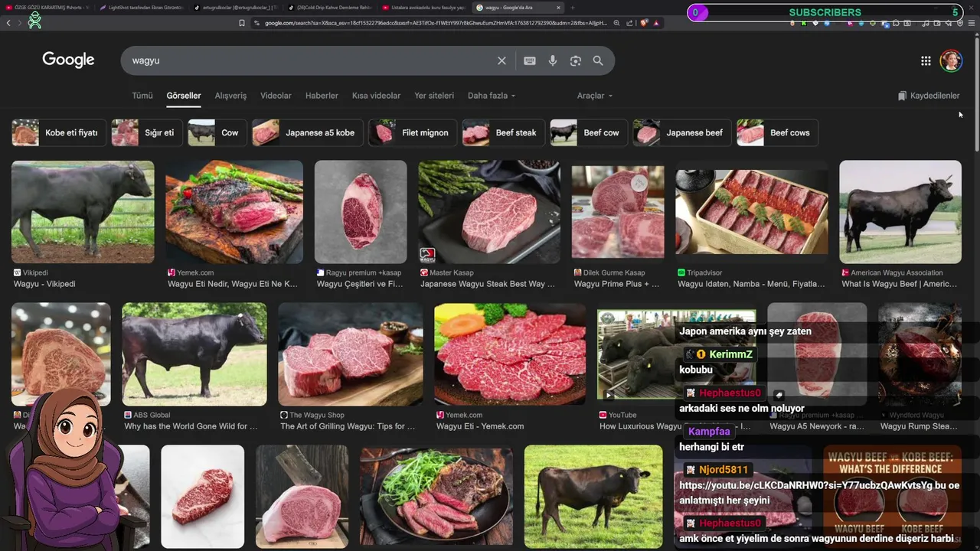Select the Japanese a5 kobe chip

(307, 132)
